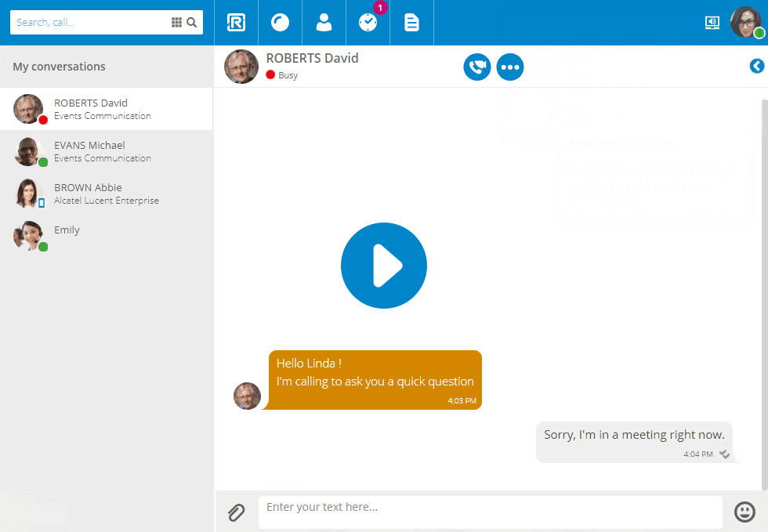Viewport: 768px width, 532px height.
Task: Start a video call with David Roberts
Action: pos(476,67)
